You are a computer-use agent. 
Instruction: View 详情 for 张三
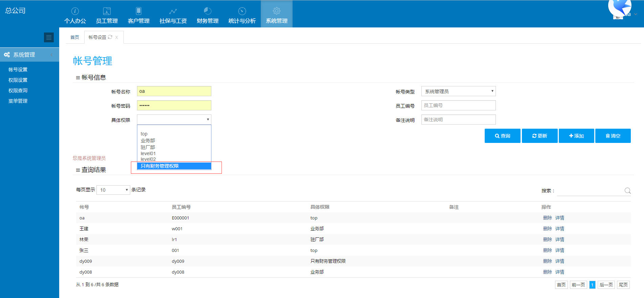pyautogui.click(x=560, y=250)
